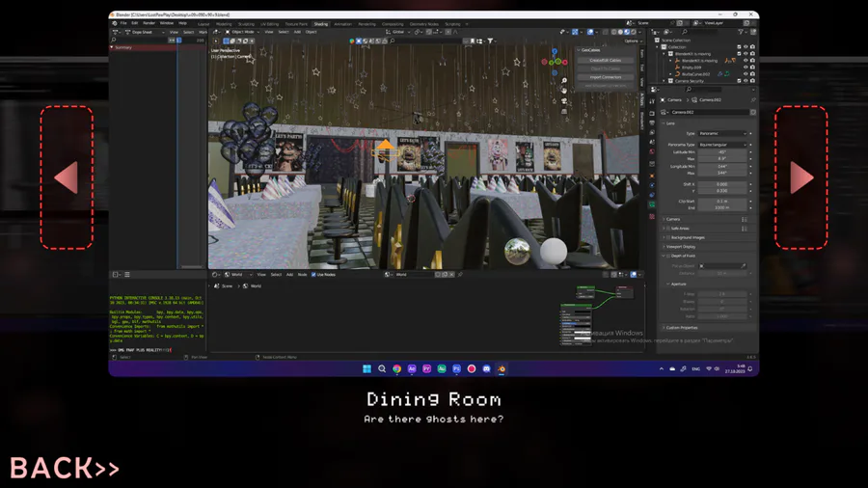Select solid viewport shading mode
Screen dimensions: 868x488
tap(620, 32)
